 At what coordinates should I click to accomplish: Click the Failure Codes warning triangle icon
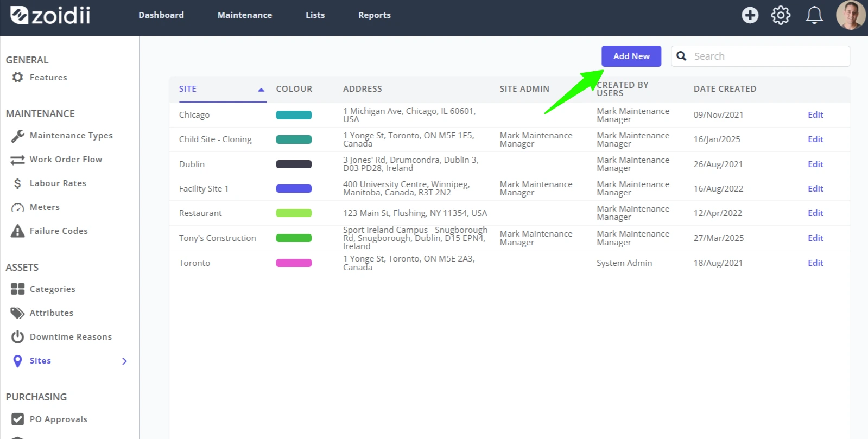tap(17, 231)
